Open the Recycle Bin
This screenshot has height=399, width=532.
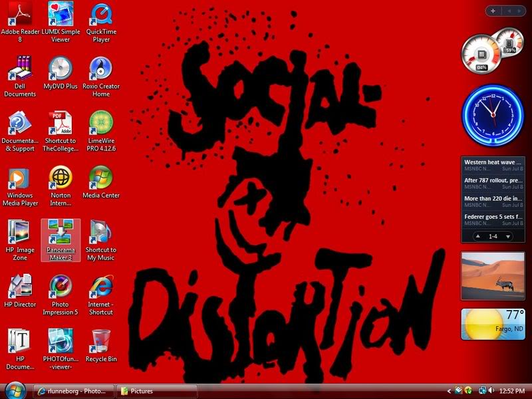tap(101, 346)
